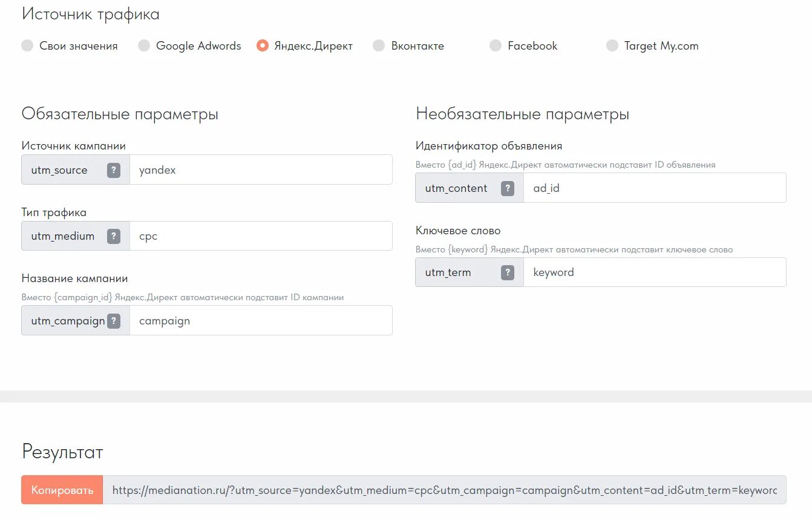Click the utm_medium prefix label
The height and width of the screenshot is (520, 812).
[63, 236]
